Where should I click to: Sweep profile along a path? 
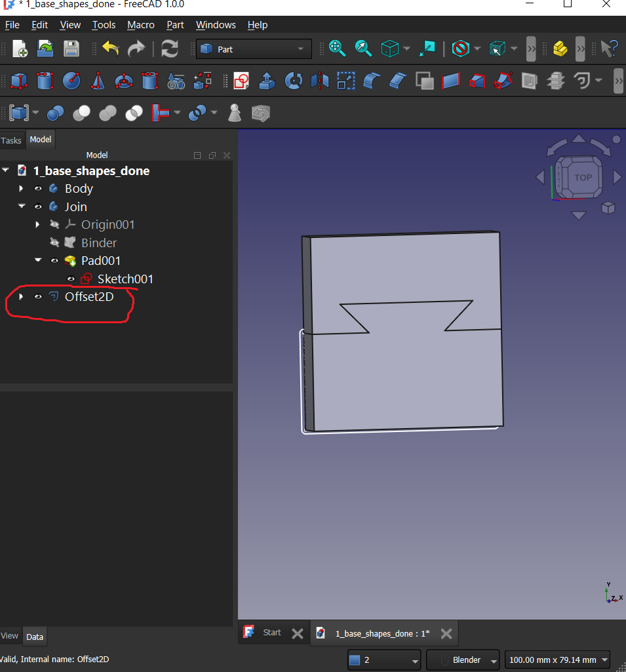(503, 81)
